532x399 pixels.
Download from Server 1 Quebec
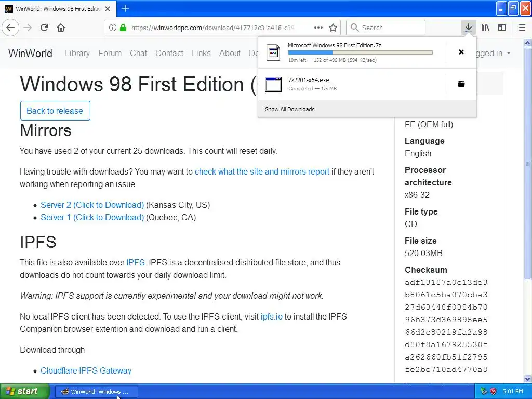point(92,218)
